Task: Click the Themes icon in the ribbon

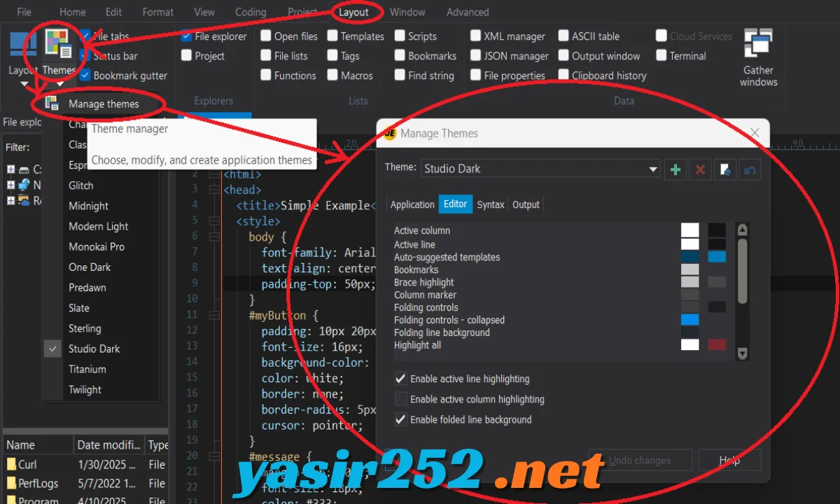Action: (58, 43)
